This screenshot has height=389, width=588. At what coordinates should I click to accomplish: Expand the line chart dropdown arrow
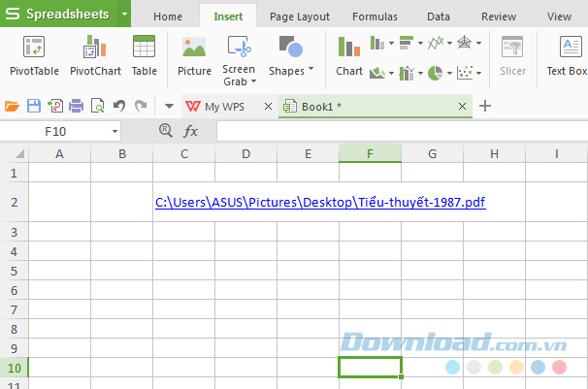click(449, 43)
